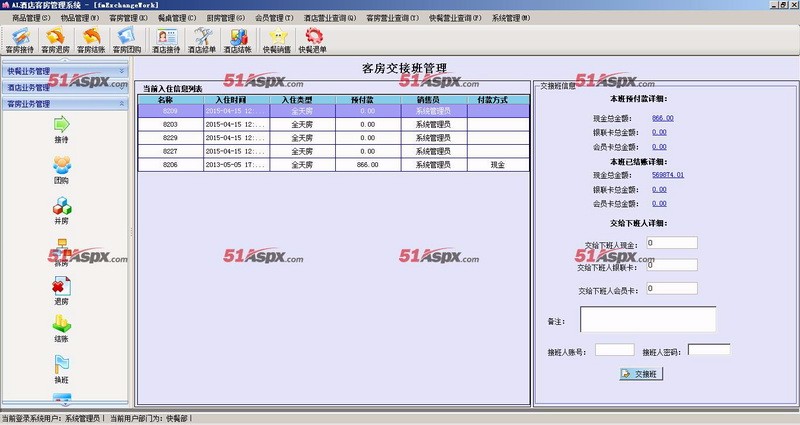Click into the 备注 text area
Image resolution: width=800 pixels, height=425 pixels.
point(648,319)
